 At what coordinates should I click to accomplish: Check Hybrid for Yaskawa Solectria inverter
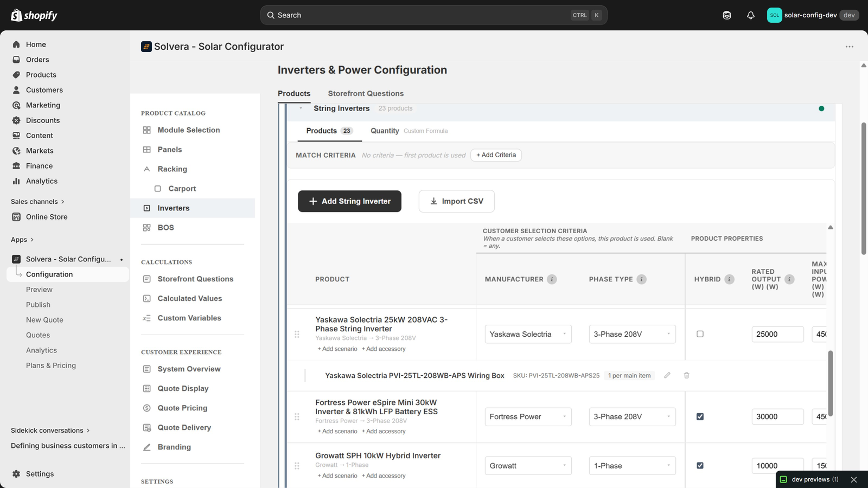(700, 334)
